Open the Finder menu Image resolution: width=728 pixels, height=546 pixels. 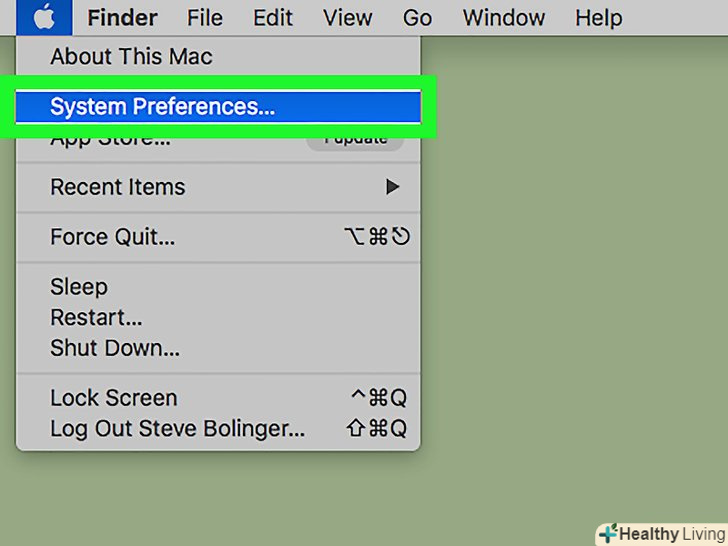[122, 18]
